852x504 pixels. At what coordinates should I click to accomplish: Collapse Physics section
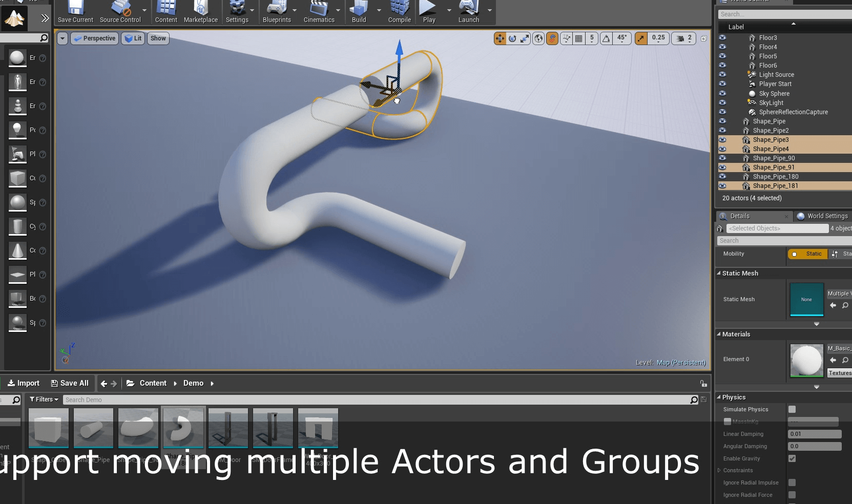coord(719,397)
